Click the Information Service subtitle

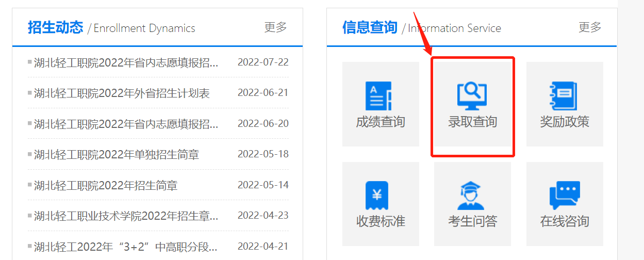[454, 28]
